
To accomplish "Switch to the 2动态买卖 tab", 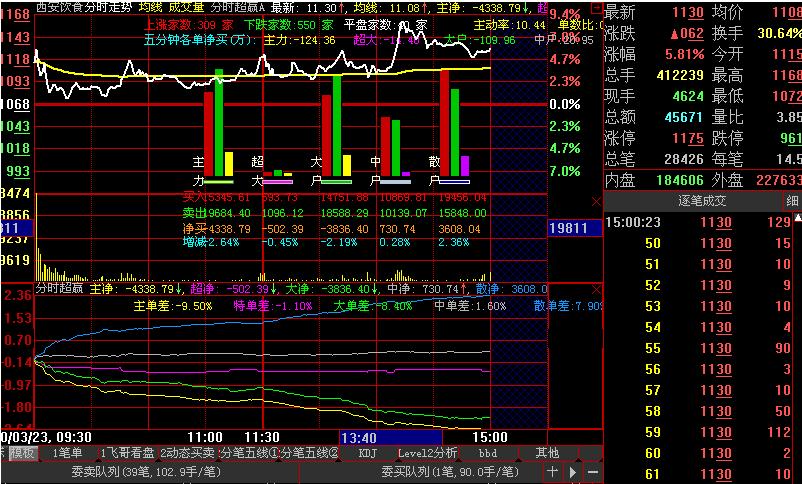I will (x=187, y=453).
